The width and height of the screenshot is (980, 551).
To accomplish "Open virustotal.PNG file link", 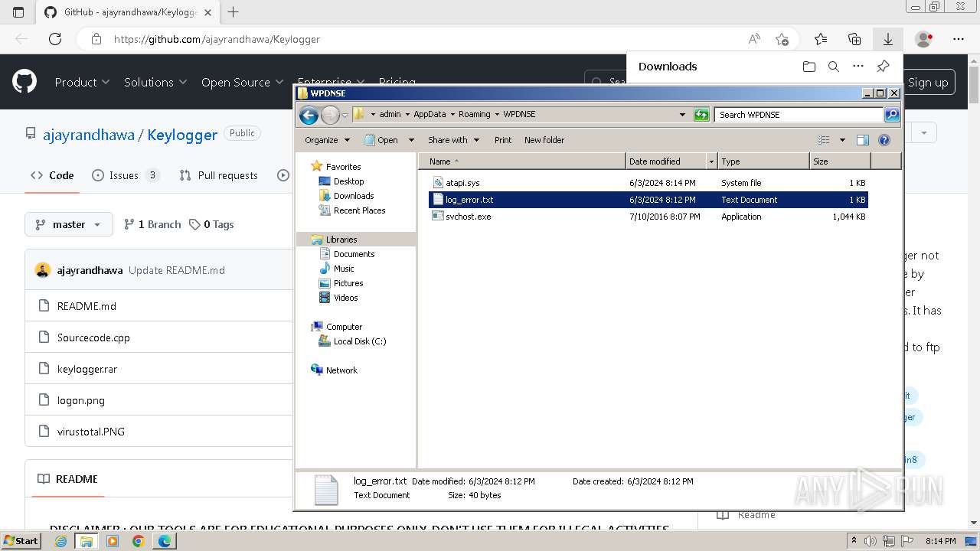I will 90,432.
